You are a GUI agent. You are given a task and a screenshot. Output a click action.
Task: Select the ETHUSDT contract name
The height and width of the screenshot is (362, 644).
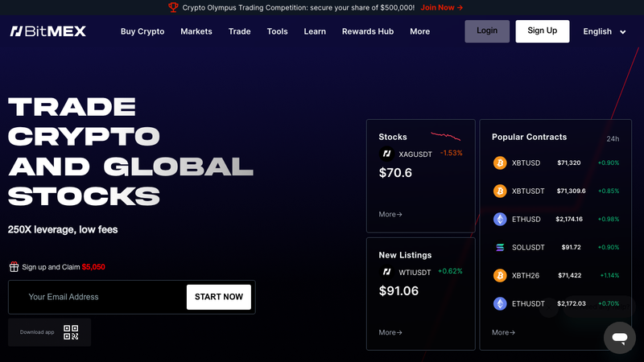click(528, 304)
